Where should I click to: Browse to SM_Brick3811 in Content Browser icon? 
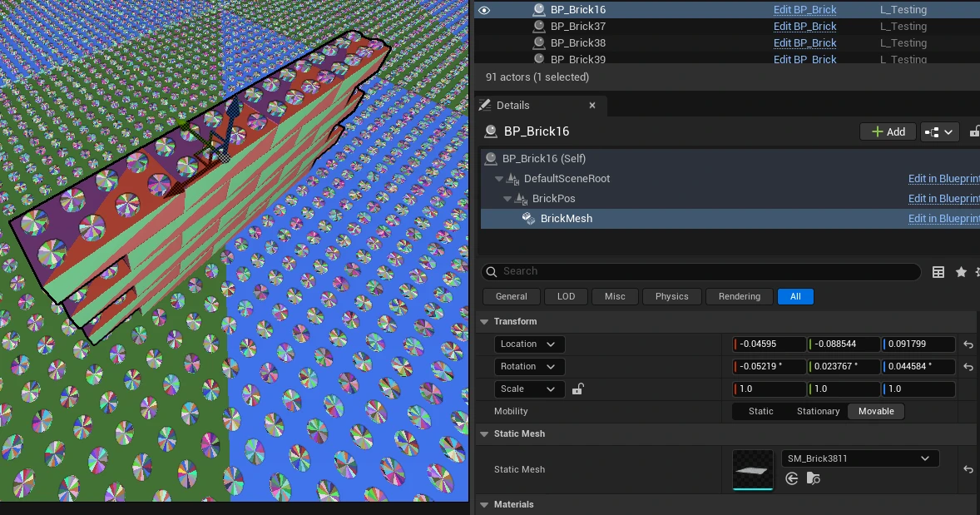pyautogui.click(x=813, y=478)
